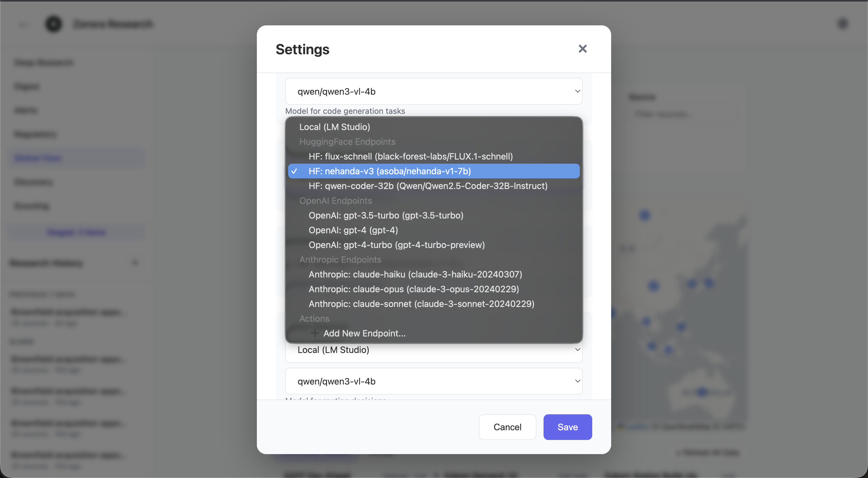Dismiss the Settings dialog with the X icon
The height and width of the screenshot is (478, 868).
pos(583,49)
